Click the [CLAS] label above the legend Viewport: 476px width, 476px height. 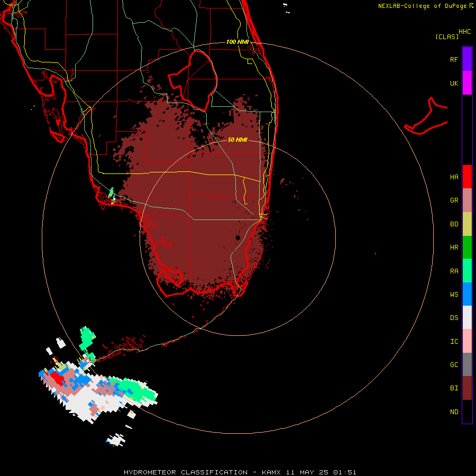[x=447, y=37]
